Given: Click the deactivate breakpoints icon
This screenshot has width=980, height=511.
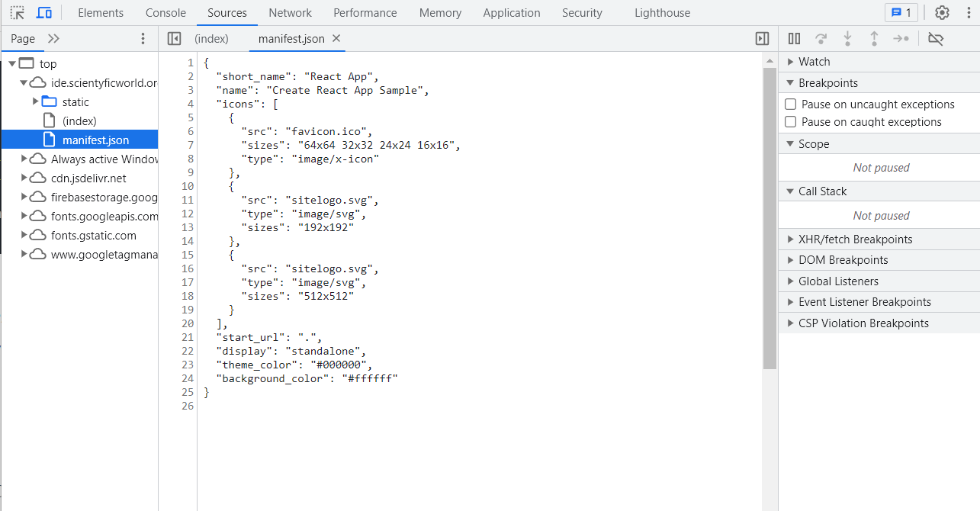Looking at the screenshot, I should tap(936, 38).
